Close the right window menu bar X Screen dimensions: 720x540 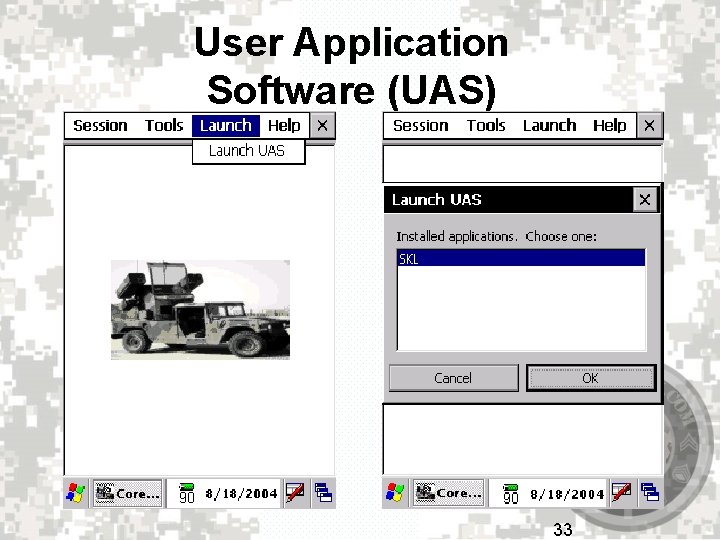[x=649, y=125]
